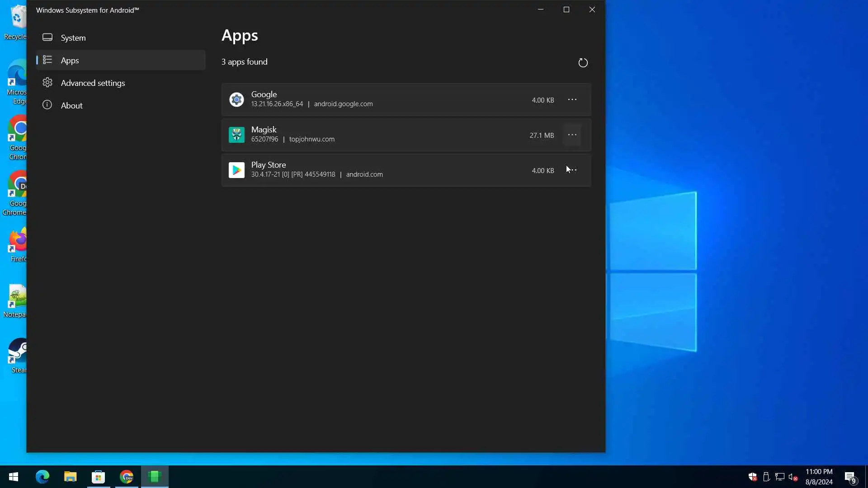The image size is (868, 488).
Task: Click the About info circle icon
Action: click(x=47, y=105)
